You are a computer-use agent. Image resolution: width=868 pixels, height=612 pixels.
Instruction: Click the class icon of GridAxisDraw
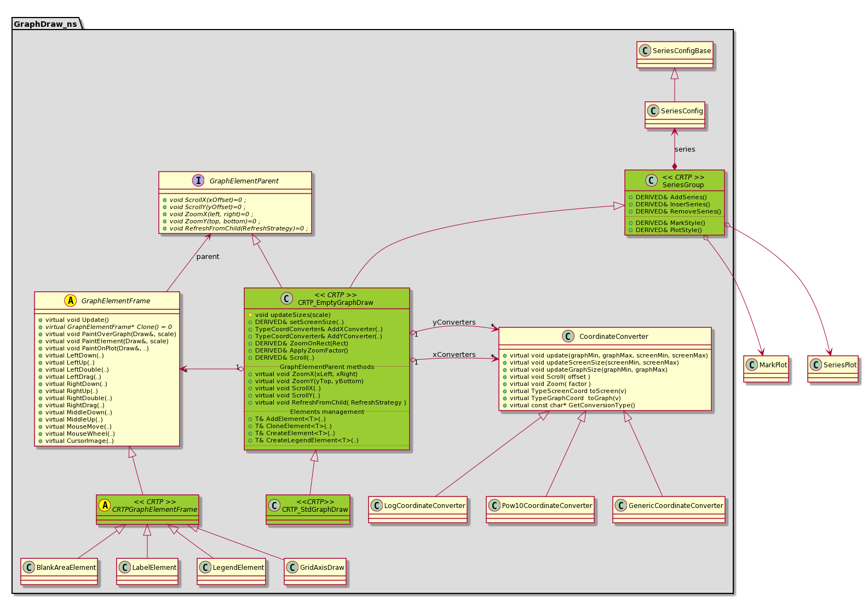[x=292, y=568]
